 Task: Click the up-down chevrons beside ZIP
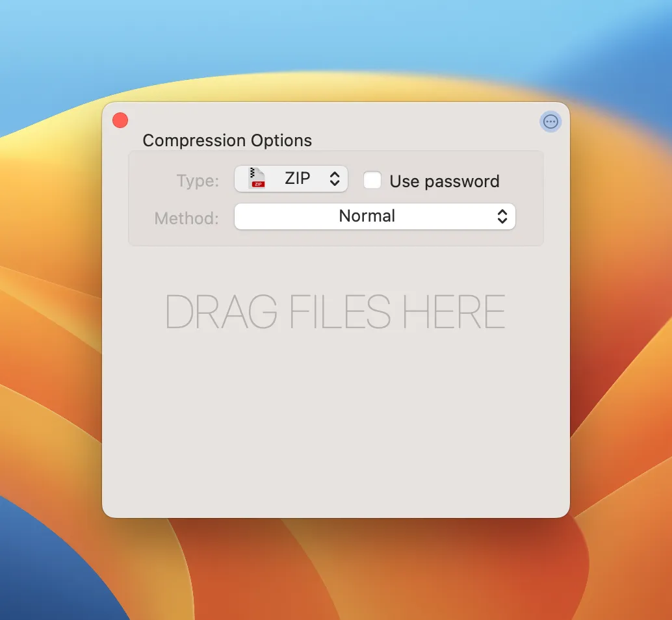click(335, 179)
